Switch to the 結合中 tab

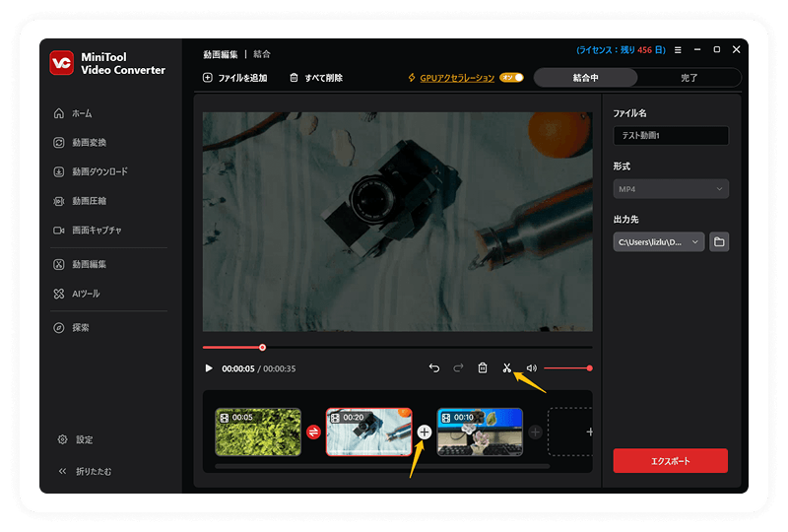[x=585, y=78]
